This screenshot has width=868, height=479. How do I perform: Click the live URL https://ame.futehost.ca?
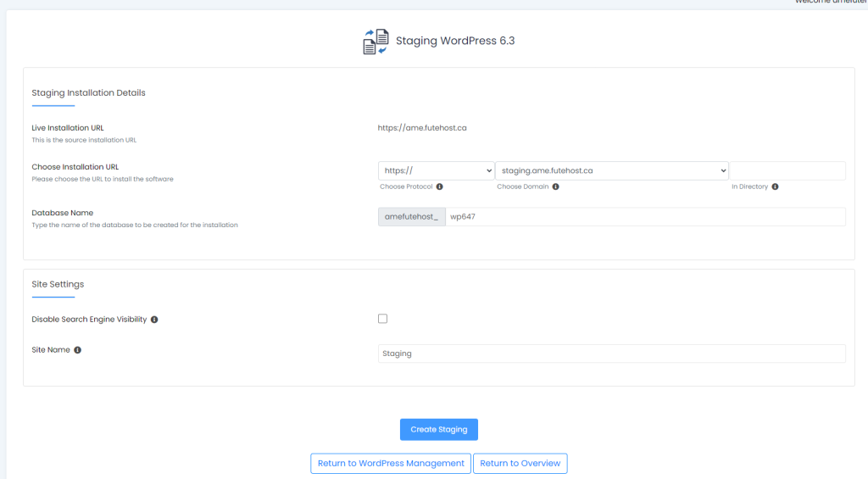tap(422, 128)
